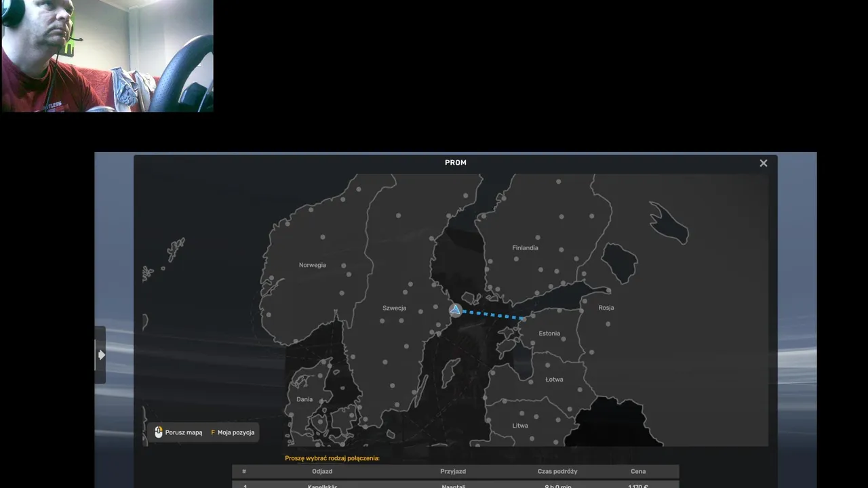Select the Moja pozycja map shortcut
This screenshot has height=488, width=868.
coord(233,432)
